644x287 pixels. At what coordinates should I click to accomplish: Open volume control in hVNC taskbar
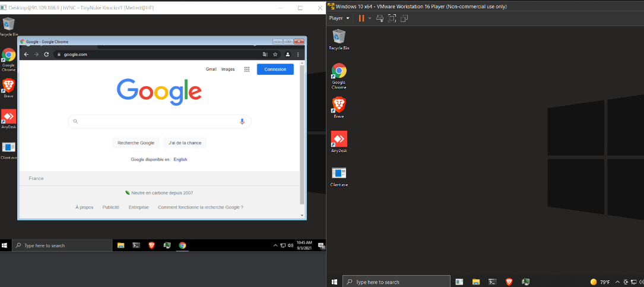pos(290,245)
